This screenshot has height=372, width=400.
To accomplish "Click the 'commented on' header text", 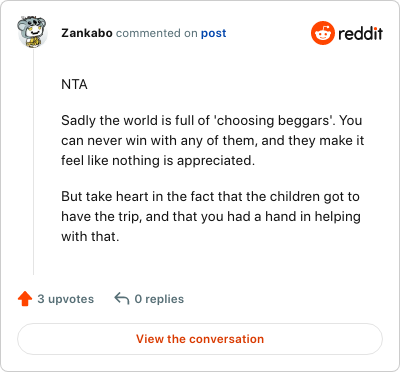I will click(157, 33).
